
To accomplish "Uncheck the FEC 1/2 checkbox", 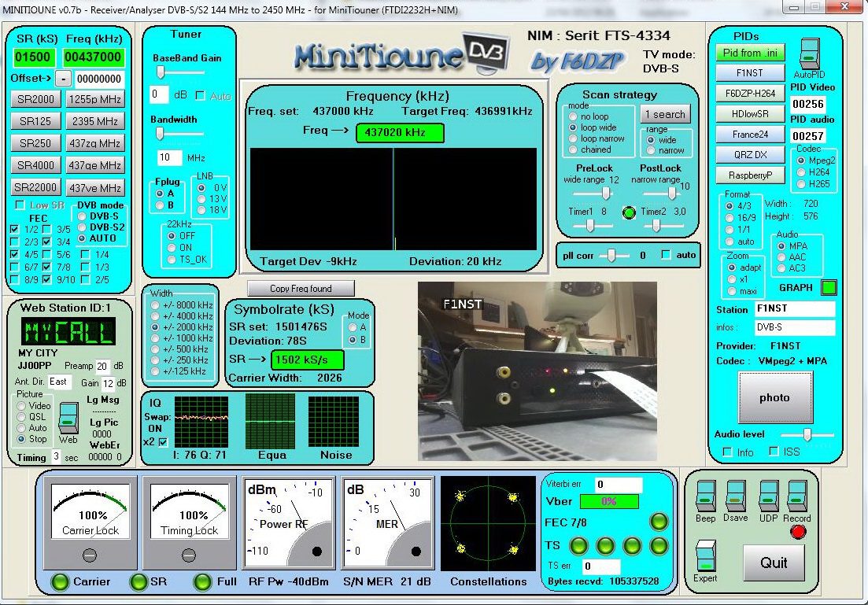I will (x=14, y=229).
